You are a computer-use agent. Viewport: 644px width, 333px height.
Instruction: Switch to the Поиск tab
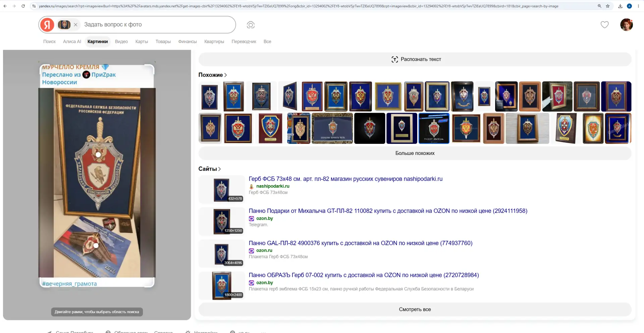pos(49,42)
